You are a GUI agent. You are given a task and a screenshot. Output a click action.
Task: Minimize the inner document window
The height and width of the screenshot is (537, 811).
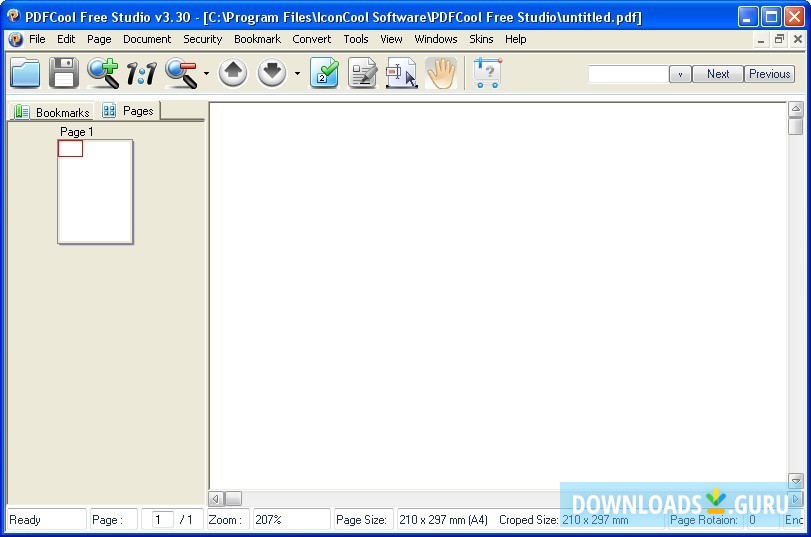pyautogui.click(x=761, y=40)
